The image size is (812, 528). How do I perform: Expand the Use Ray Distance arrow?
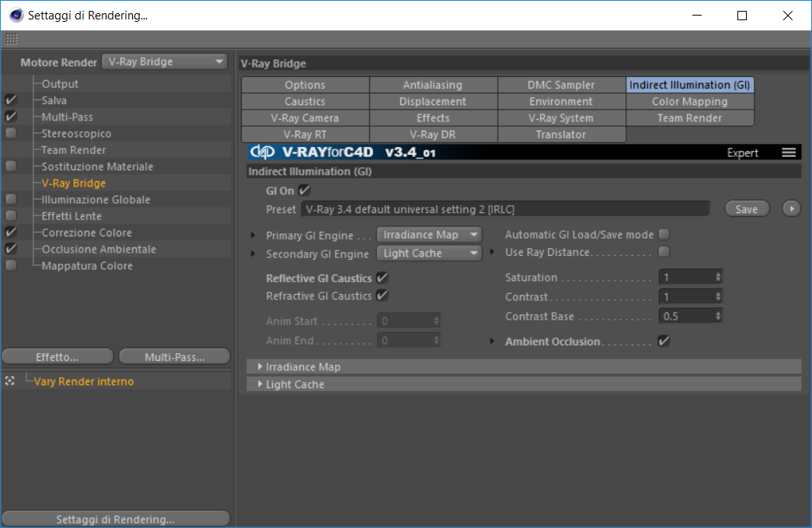493,252
